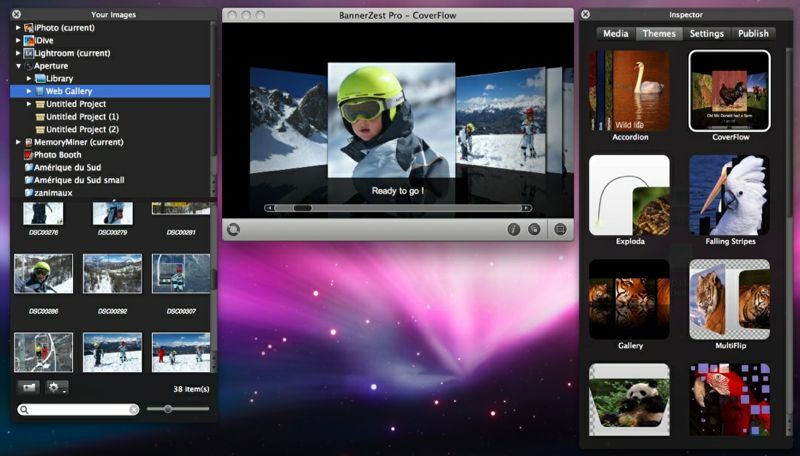Image resolution: width=800 pixels, height=456 pixels.
Task: Click the iPhoto icon in source list
Action: [x=29, y=28]
